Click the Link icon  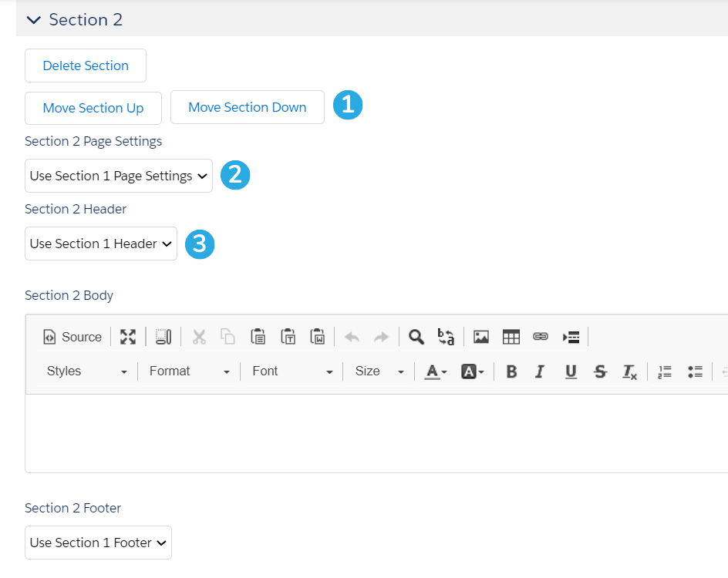(x=541, y=337)
